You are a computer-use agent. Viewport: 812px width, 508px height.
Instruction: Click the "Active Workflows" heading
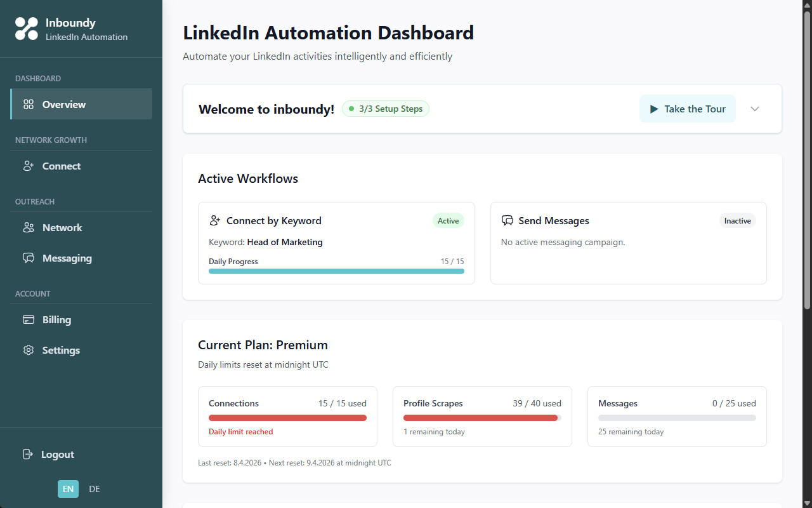coord(248,178)
